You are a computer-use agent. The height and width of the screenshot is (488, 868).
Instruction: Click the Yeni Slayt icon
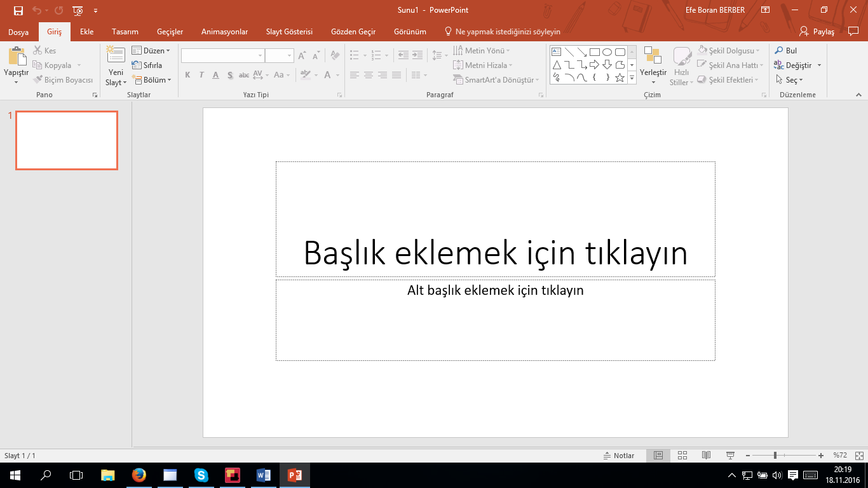(x=116, y=57)
